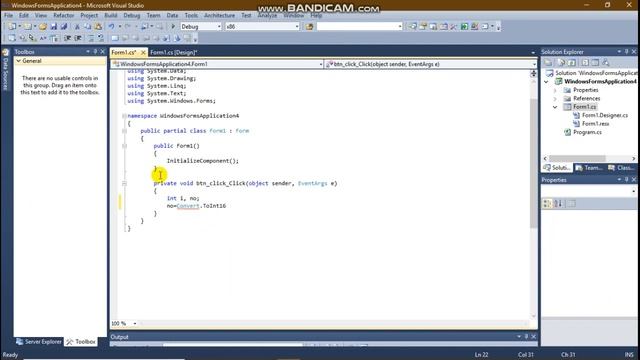Open the Refactor menu
Image resolution: width=640 pixels, height=360 pixels.
(x=64, y=16)
